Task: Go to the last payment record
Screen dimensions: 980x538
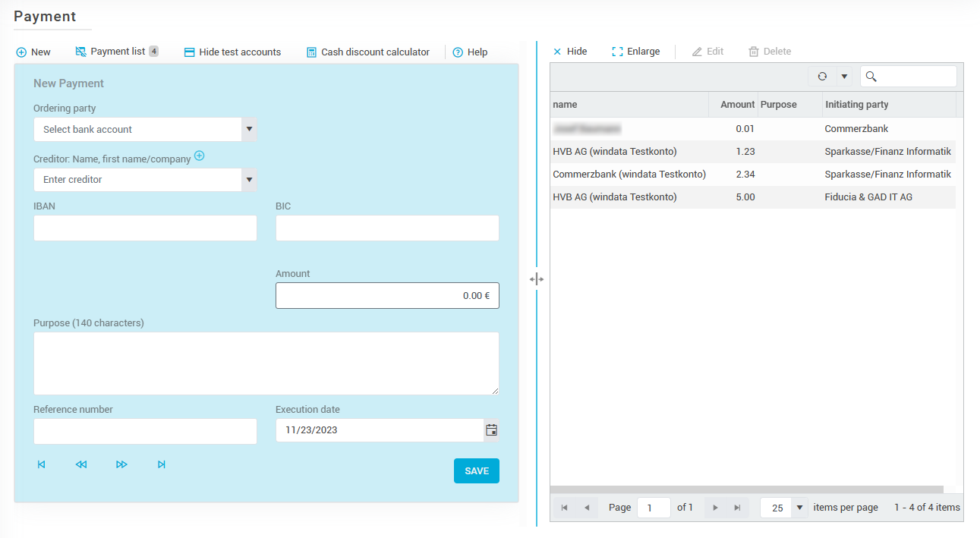Action: [161, 464]
